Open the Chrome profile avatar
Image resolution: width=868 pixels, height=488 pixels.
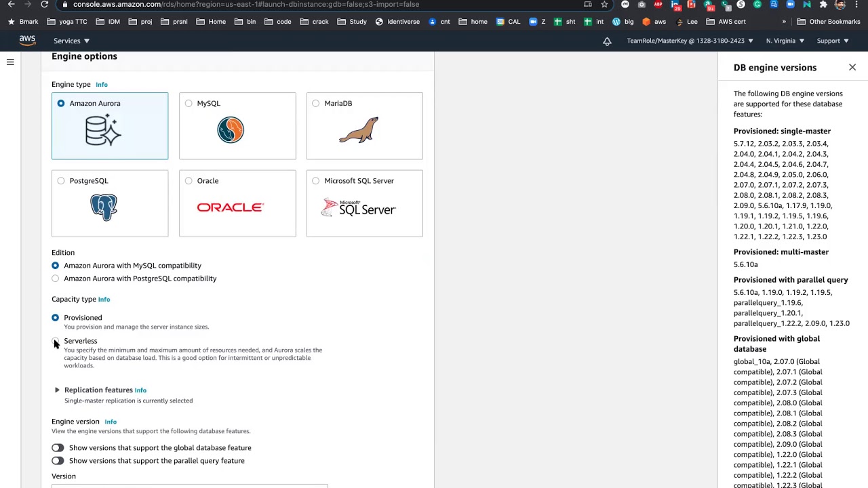(x=840, y=4)
